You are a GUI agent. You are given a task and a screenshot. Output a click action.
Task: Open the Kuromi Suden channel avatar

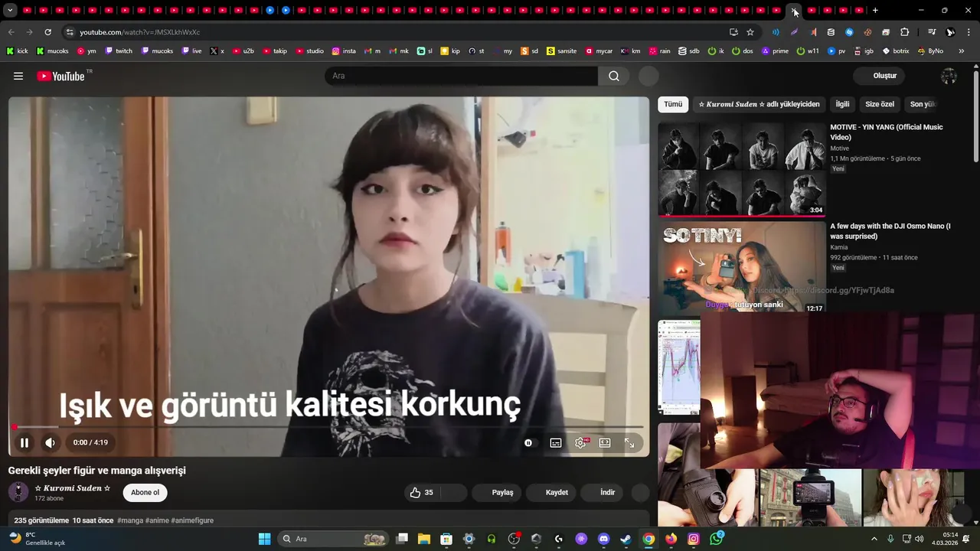18,492
